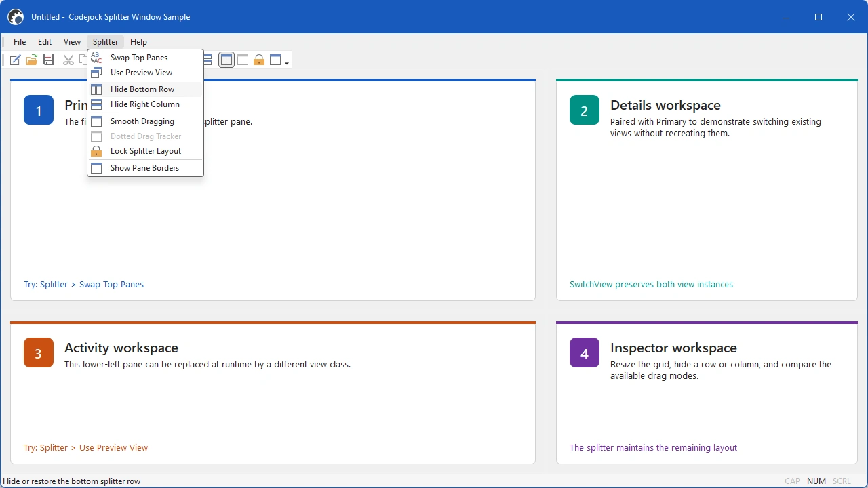This screenshot has height=488, width=868.
Task: Toggle Smooth Dragging in the Splitter menu
Action: click(x=146, y=121)
